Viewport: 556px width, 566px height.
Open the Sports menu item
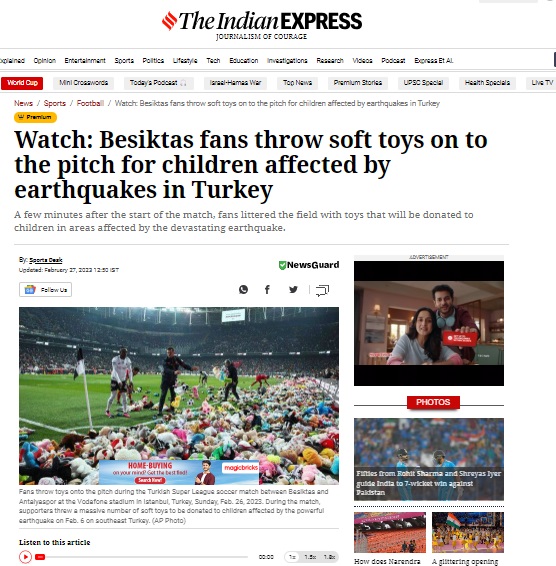tap(124, 60)
